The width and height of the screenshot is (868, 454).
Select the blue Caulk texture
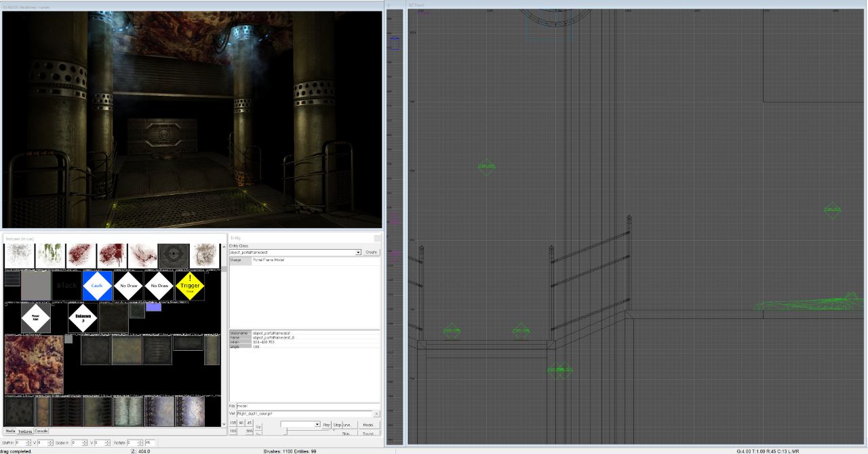point(97,286)
